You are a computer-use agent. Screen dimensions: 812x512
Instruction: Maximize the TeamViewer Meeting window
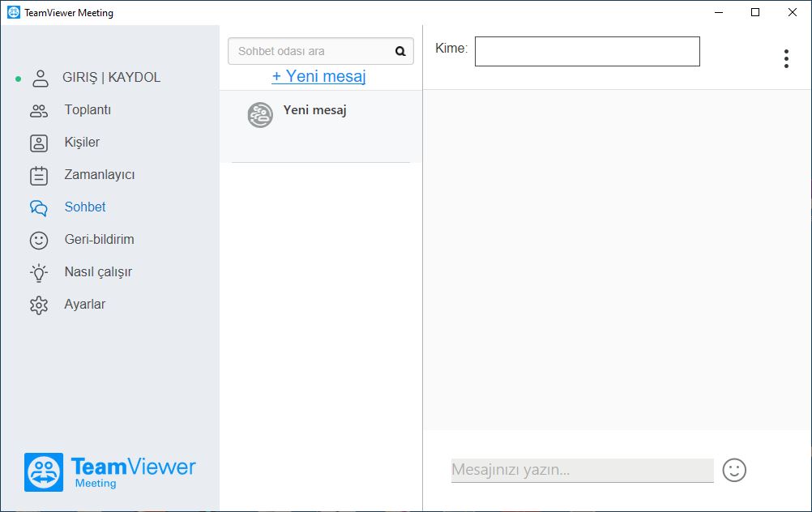tap(755, 12)
